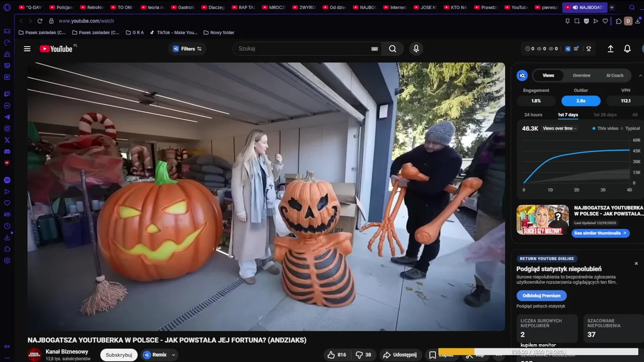The image size is (644, 362).
Task: Open the YouTube hamburger guide menu
Action: 27,49
